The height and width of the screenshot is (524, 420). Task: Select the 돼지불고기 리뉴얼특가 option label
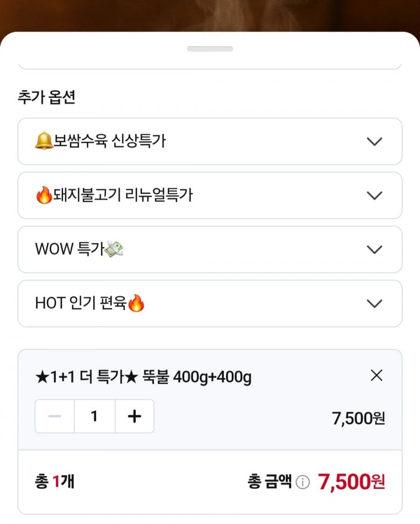[123, 195]
